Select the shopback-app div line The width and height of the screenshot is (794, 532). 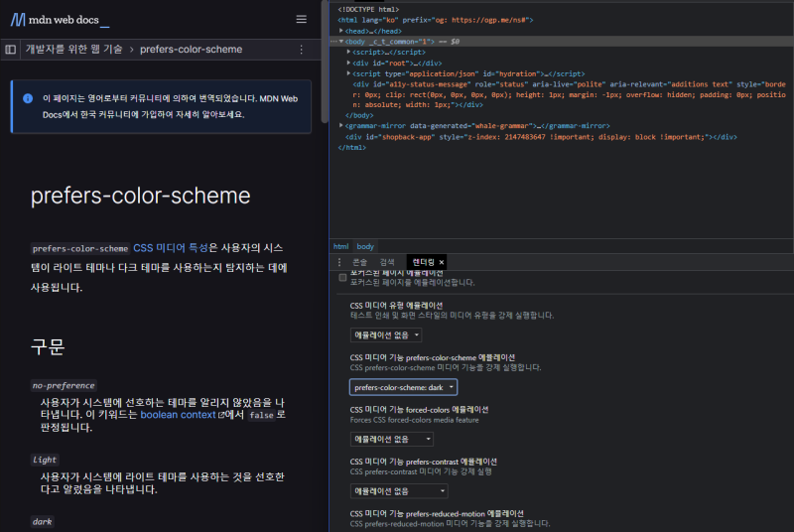(541, 137)
